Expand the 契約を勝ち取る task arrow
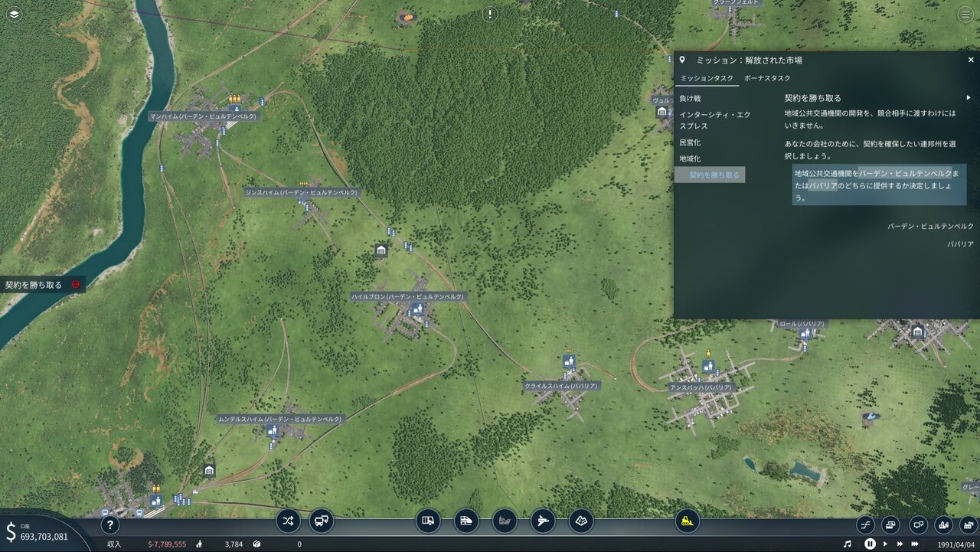The height and width of the screenshot is (552, 980). [x=969, y=98]
